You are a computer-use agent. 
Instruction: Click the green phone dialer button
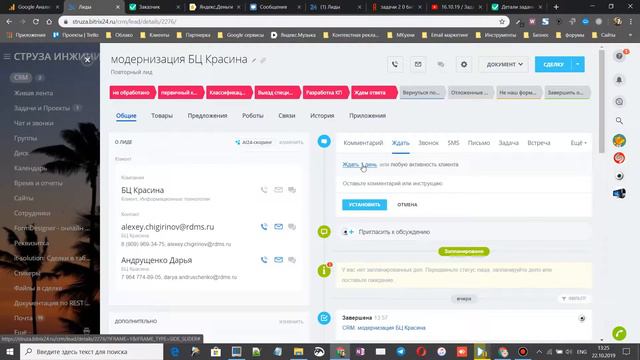[619, 333]
